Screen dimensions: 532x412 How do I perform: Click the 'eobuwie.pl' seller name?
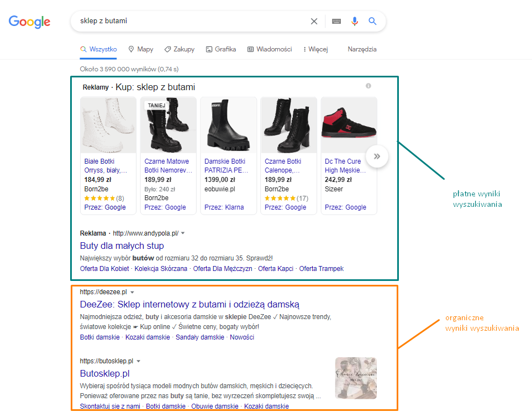pos(219,189)
